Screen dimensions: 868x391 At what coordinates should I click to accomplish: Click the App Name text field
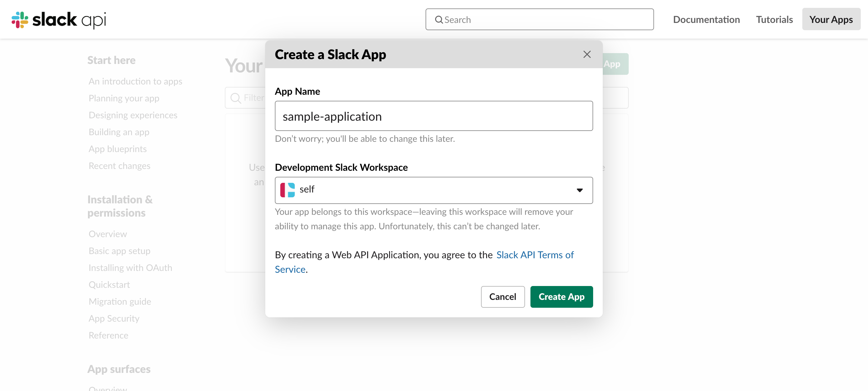point(434,116)
